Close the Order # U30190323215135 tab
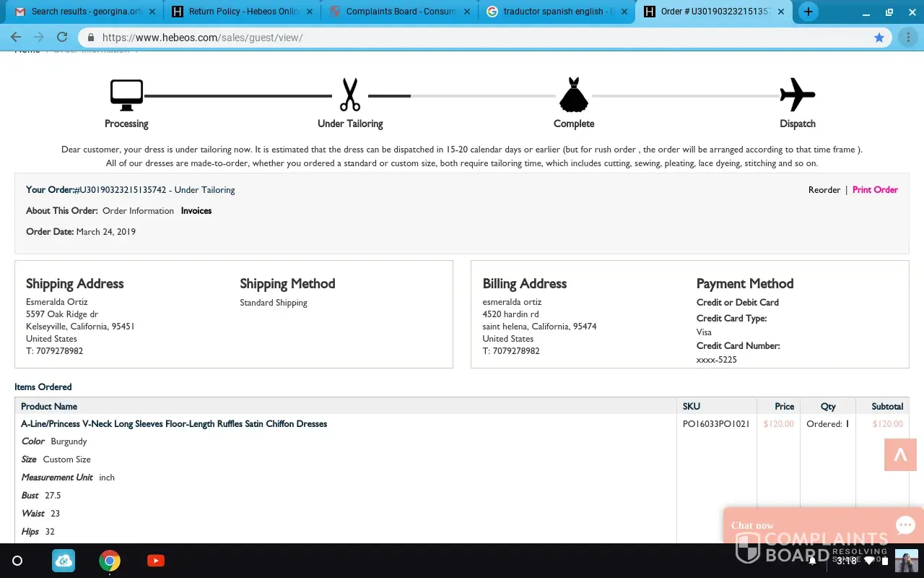Screen dimensions: 924x578 [x=781, y=12]
